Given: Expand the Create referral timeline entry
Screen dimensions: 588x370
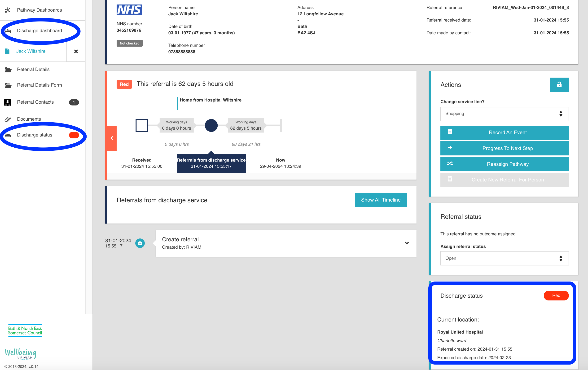Looking at the screenshot, I should coord(407,243).
